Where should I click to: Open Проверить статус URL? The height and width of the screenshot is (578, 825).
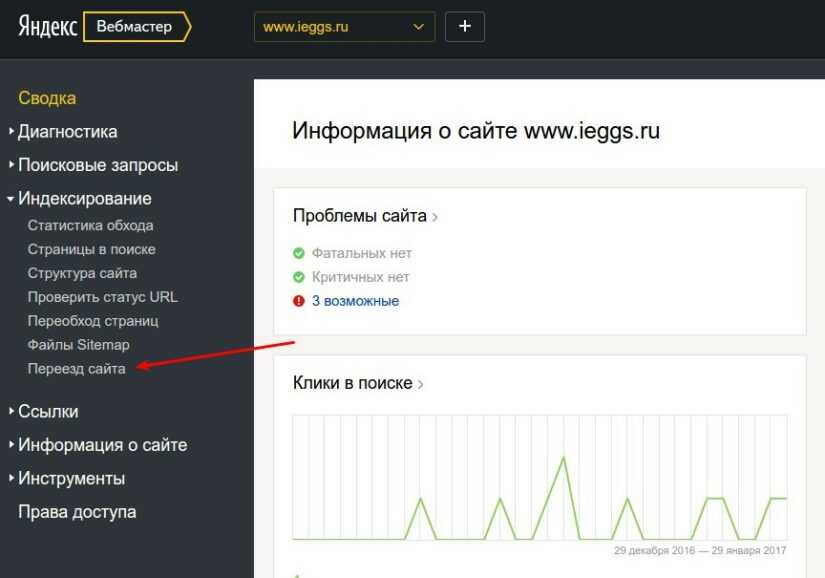click(103, 297)
